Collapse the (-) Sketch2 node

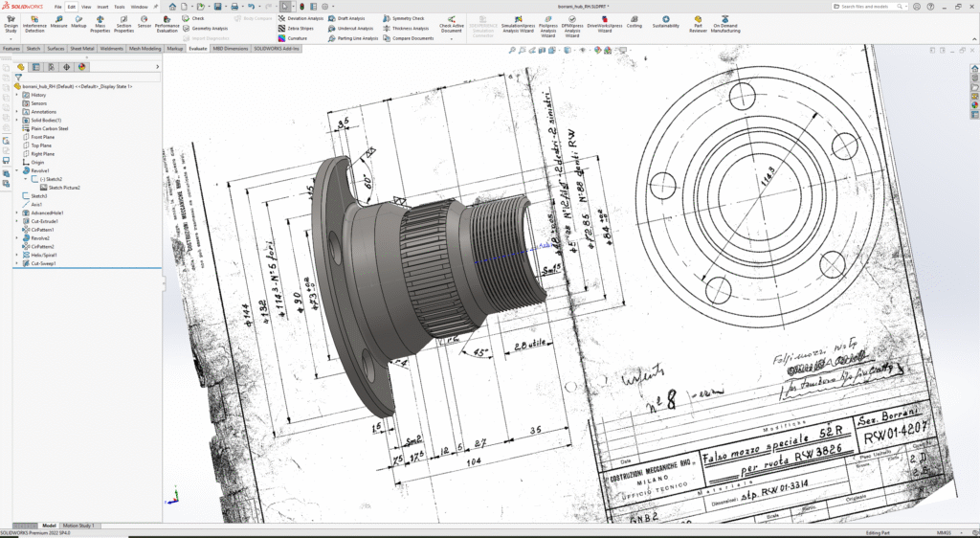[26, 179]
